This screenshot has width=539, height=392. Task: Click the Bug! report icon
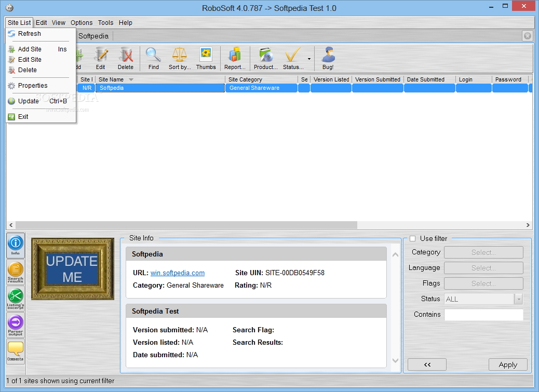click(x=328, y=58)
